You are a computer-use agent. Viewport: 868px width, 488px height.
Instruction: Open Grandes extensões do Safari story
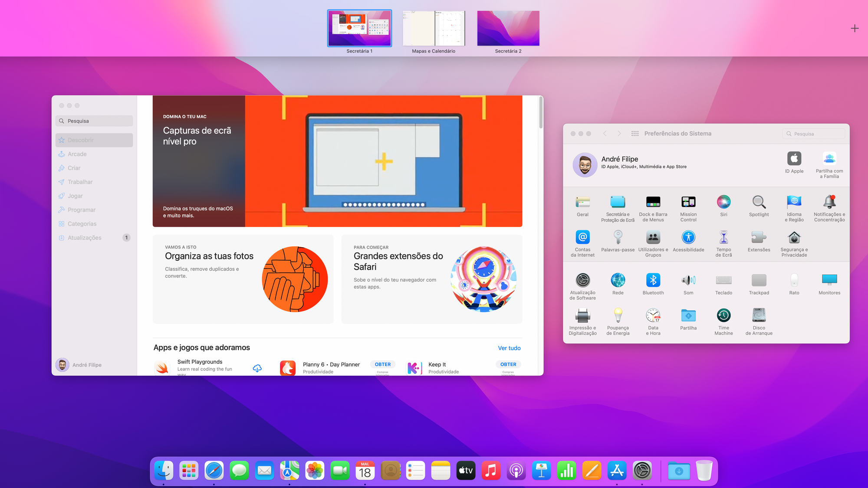click(x=432, y=279)
